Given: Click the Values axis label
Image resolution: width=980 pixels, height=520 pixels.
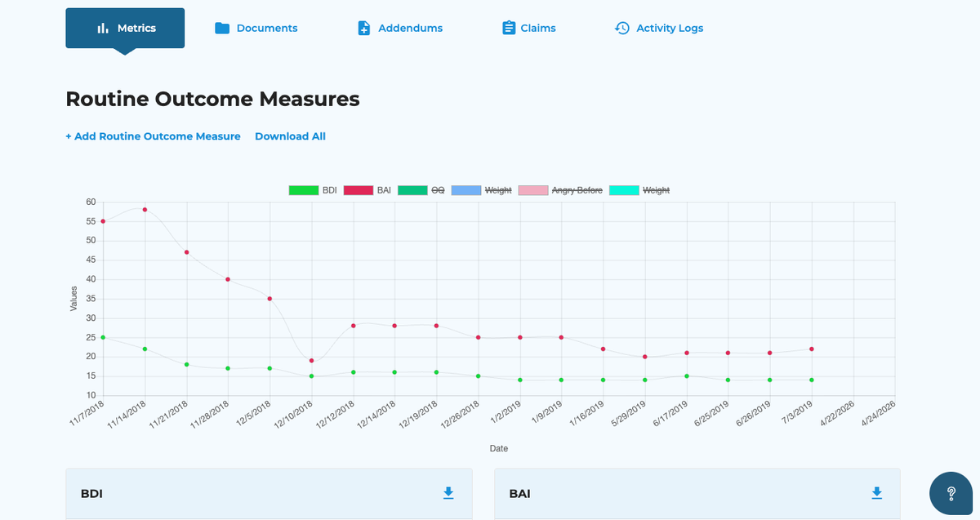Looking at the screenshot, I should (73, 298).
